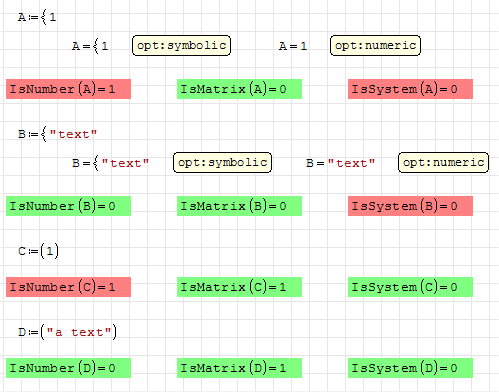Click the opt:numeric label next to A=1
This screenshot has width=499, height=392.
375,46
